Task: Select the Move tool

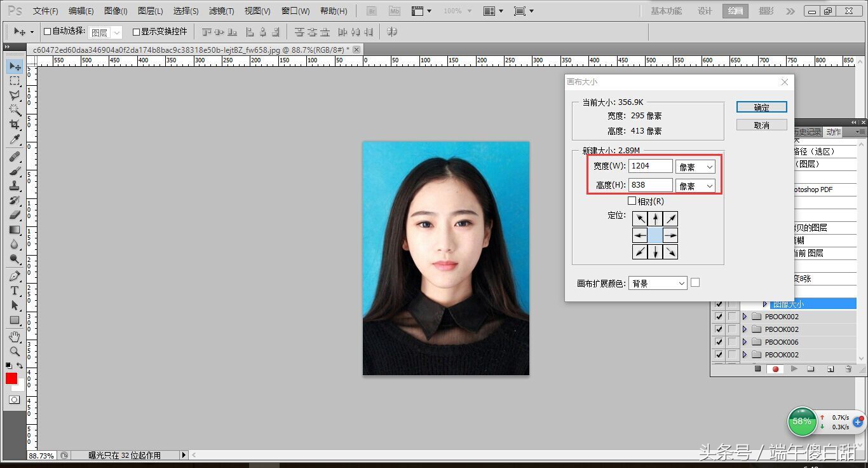Action: click(14, 66)
